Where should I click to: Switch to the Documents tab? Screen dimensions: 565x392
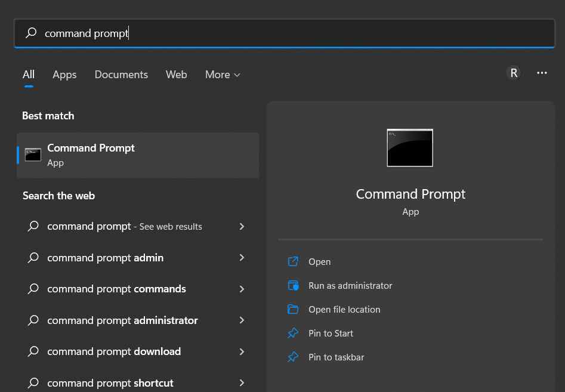[x=121, y=75]
